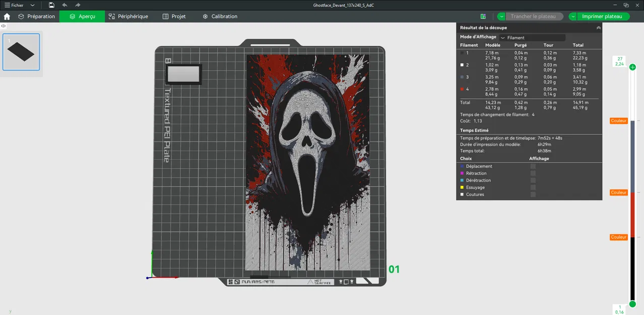The width and height of the screenshot is (644, 315).
Task: Open the Projet tab
Action: (x=174, y=16)
